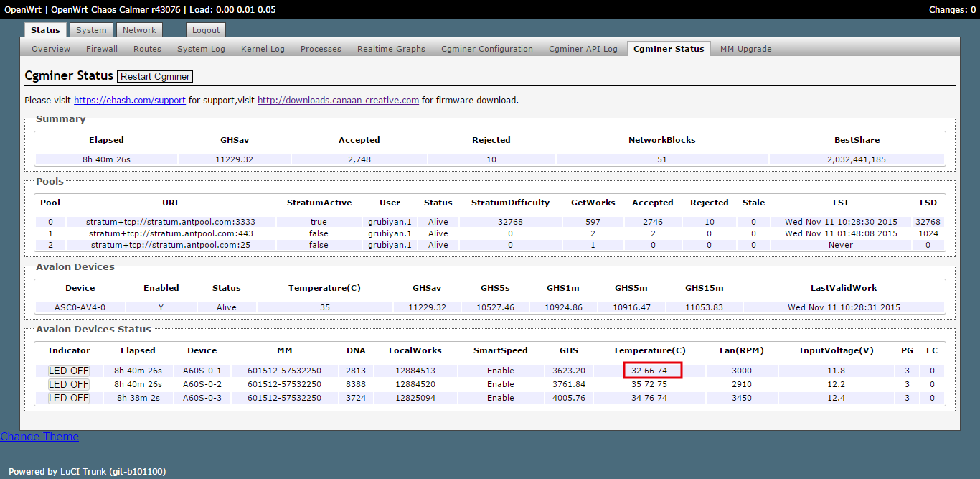The width and height of the screenshot is (980, 479).
Task: Click pool URL stratum.antpool.com:443
Action: tap(171, 233)
